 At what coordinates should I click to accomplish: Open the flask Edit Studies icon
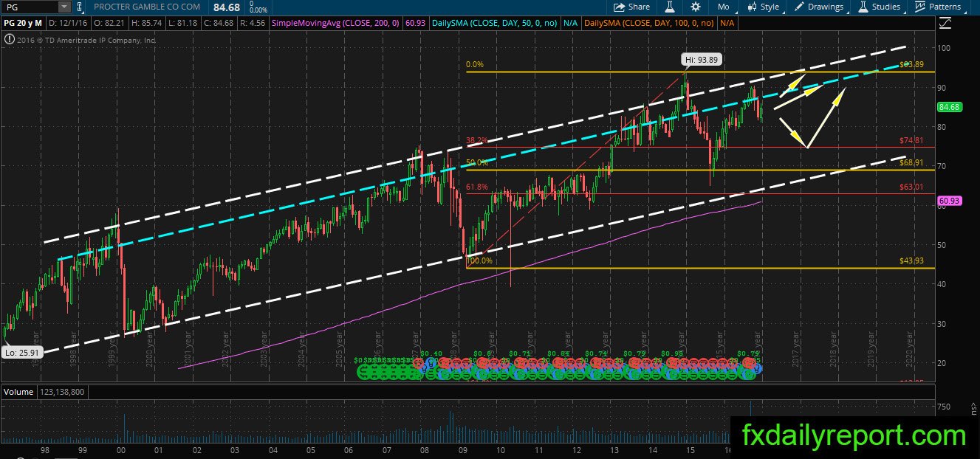(671, 7)
